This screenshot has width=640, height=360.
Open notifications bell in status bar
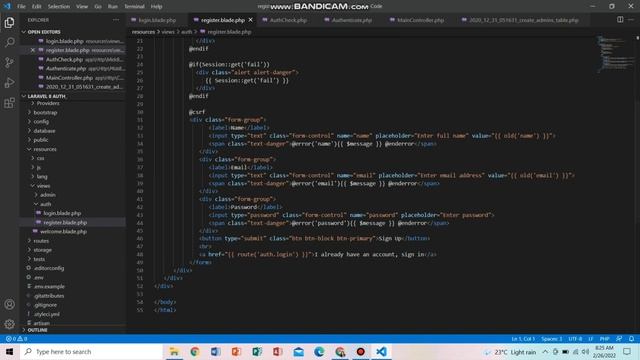point(631,339)
